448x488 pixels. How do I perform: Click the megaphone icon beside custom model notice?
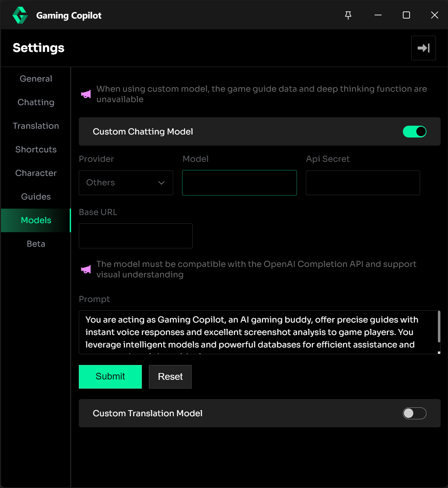(86, 94)
